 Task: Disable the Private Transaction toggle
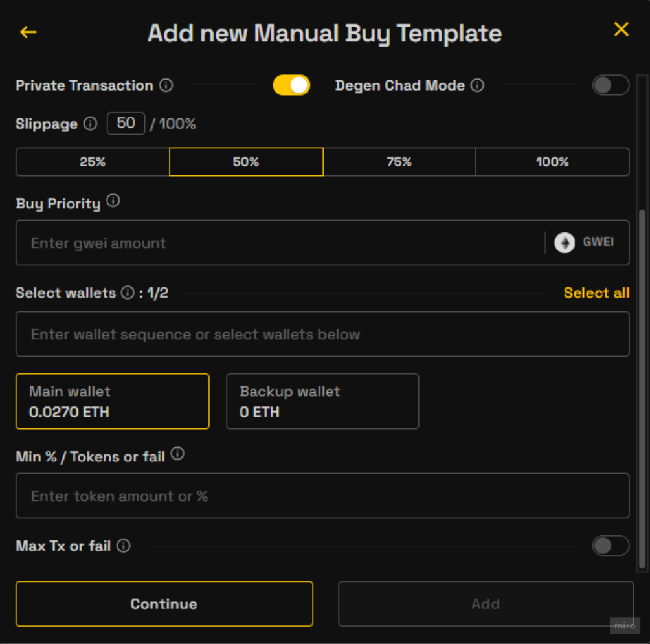(291, 85)
